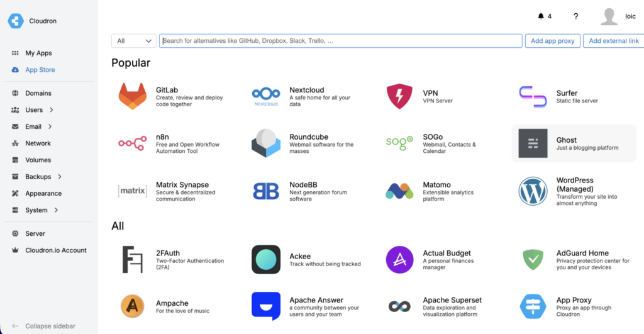Click Add app proxy button
644x334 pixels.
tap(552, 41)
